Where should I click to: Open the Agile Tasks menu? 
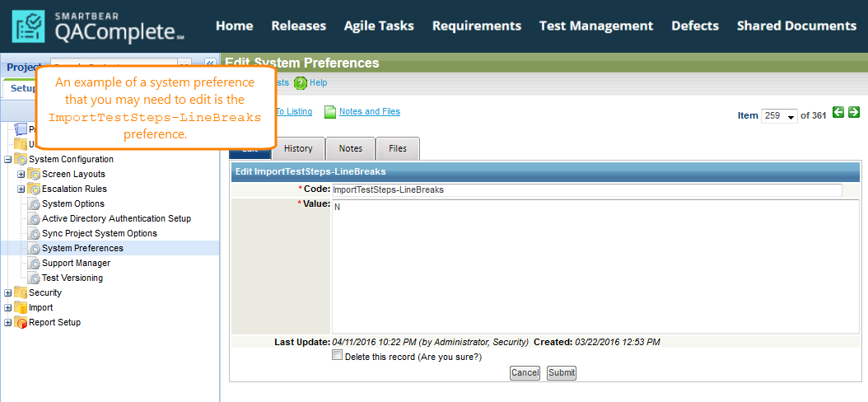(379, 26)
